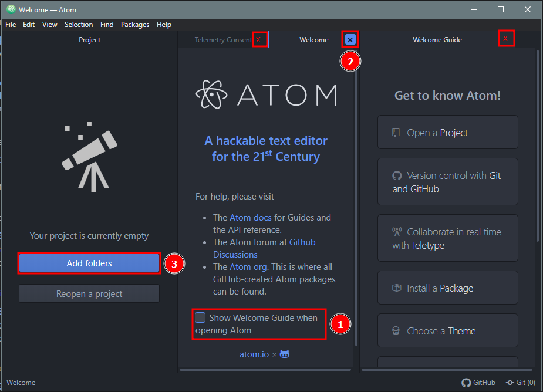Click the package box icon beside Install a Package
Screen dimensions: 543x392
pos(396,288)
